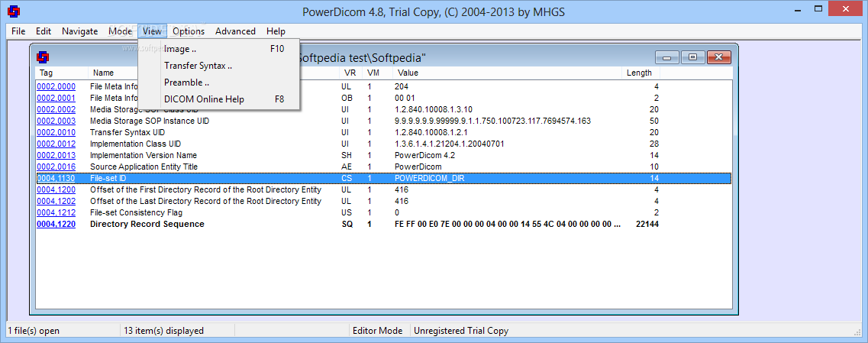Image resolution: width=868 pixels, height=343 pixels.
Task: Click the value PowerDicom 4.2
Action: pos(424,155)
